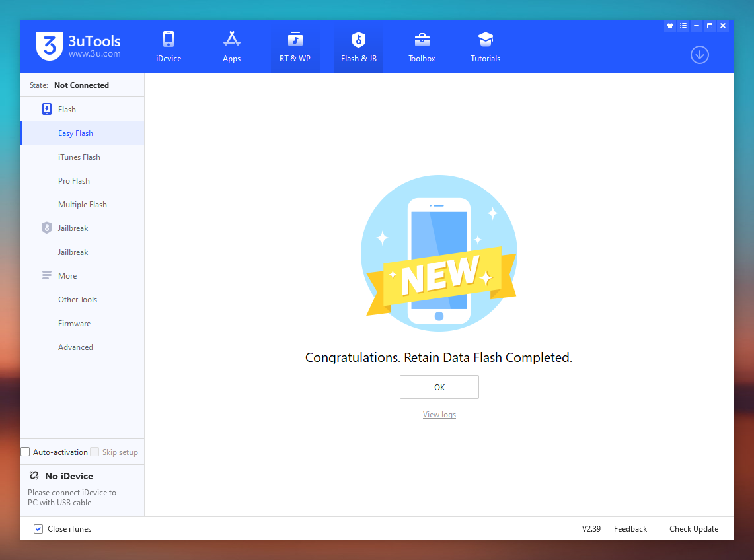Open the Tutorials graduation cap icon
Image resolution: width=754 pixels, height=560 pixels.
coord(485,40)
